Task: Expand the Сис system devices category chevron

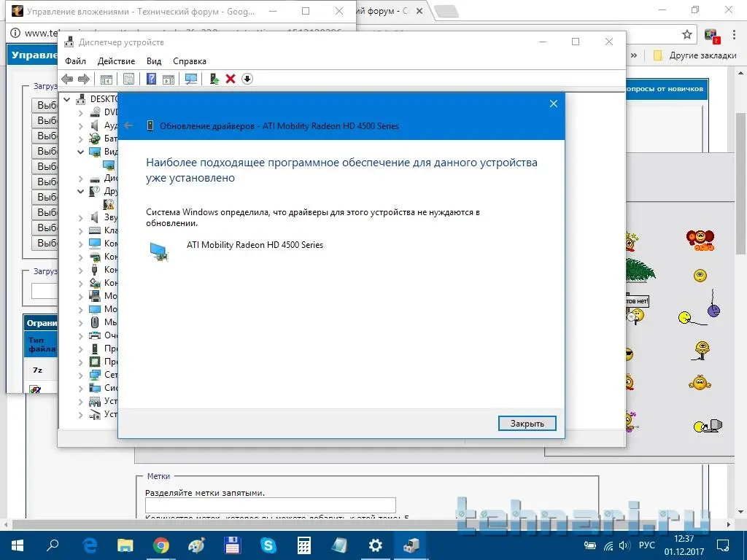Action: [x=80, y=388]
